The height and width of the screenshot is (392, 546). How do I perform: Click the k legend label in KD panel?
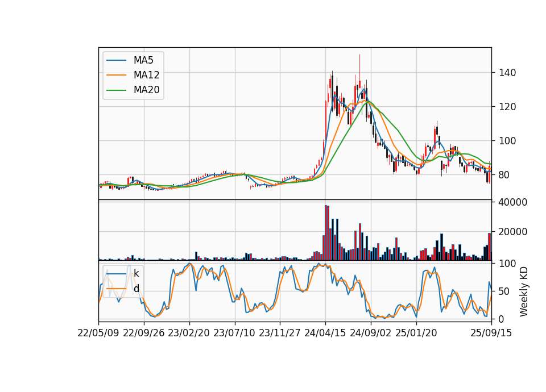tap(136, 273)
